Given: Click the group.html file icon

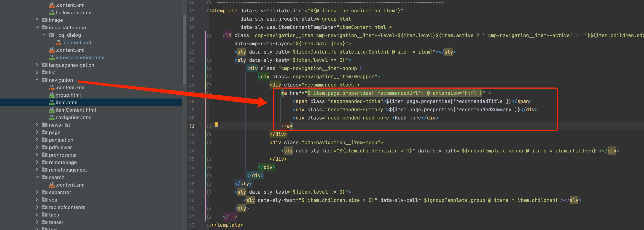Looking at the screenshot, I should [x=52, y=95].
